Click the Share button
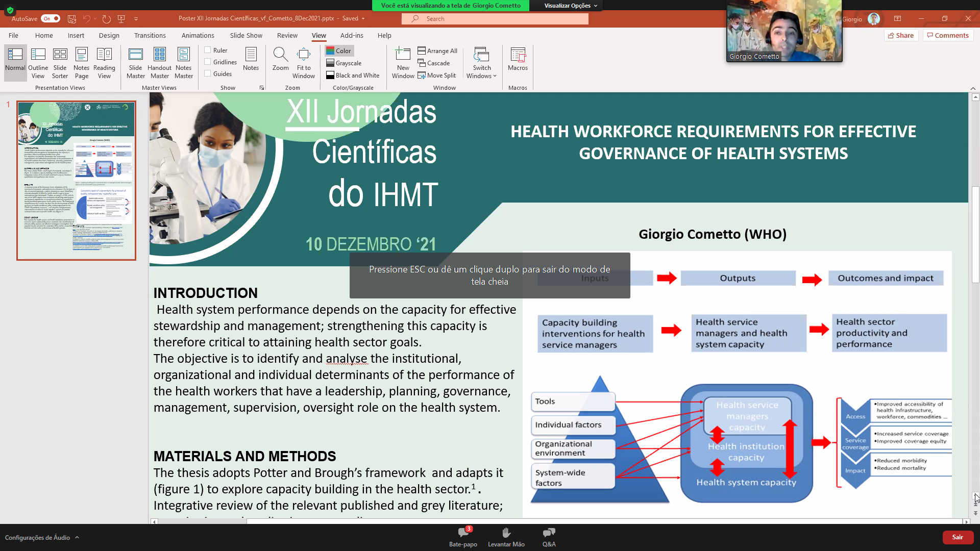Viewport: 980px width, 551px height. tap(901, 35)
